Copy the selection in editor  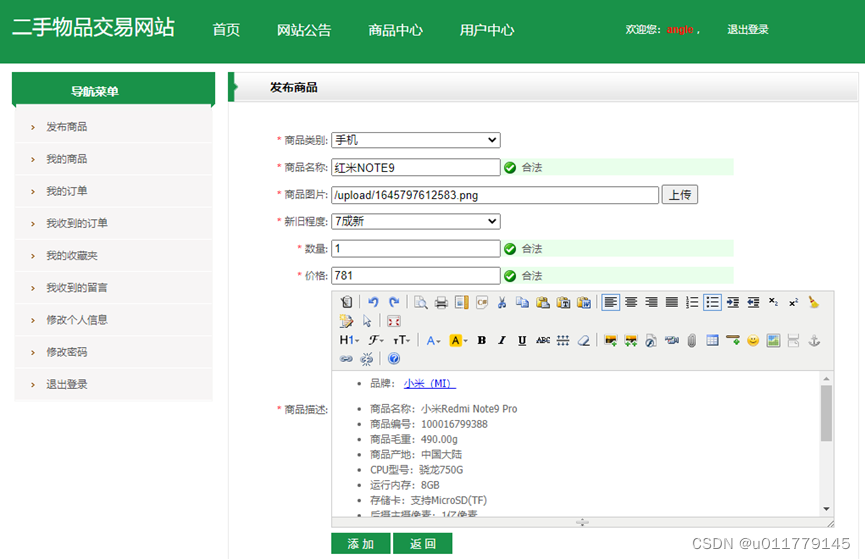tap(522, 302)
